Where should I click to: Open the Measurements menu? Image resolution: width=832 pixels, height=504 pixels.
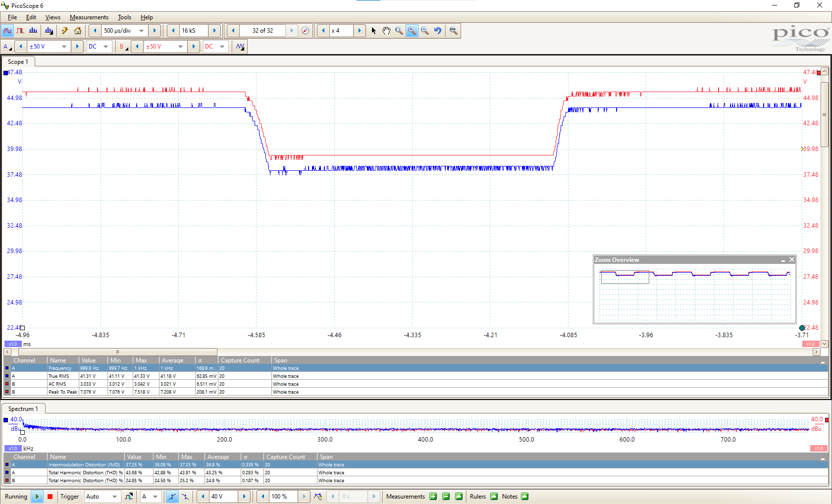click(89, 17)
